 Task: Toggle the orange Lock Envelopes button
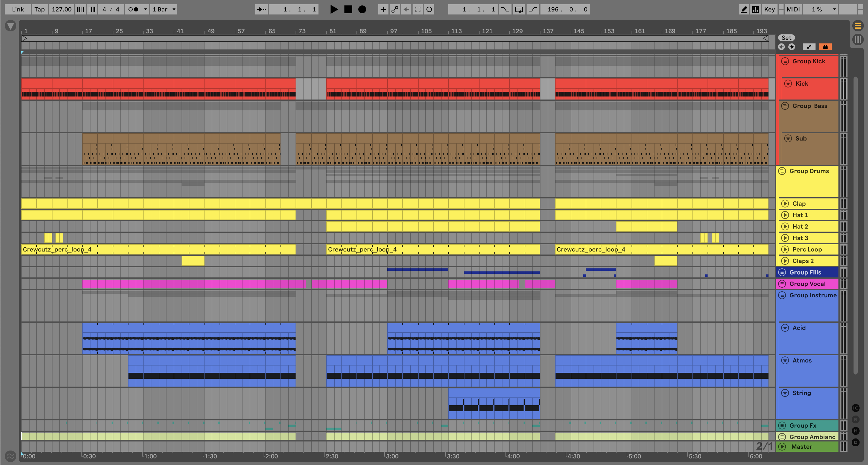point(825,47)
